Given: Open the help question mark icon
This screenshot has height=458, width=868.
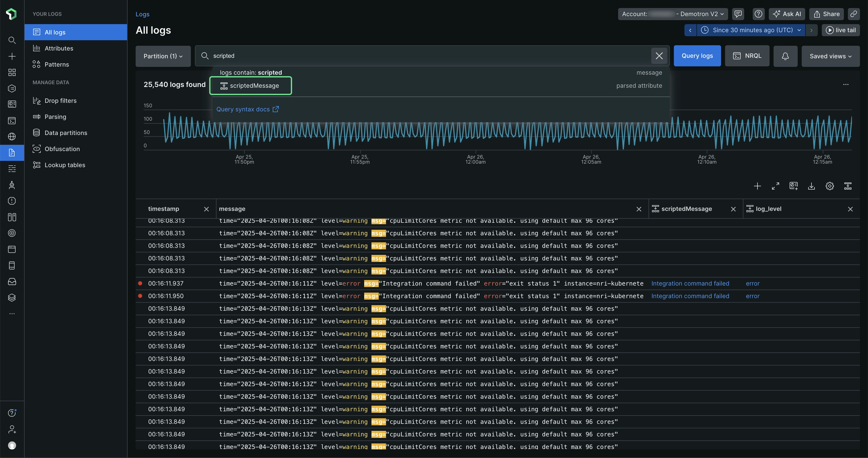Looking at the screenshot, I should pyautogui.click(x=758, y=14).
